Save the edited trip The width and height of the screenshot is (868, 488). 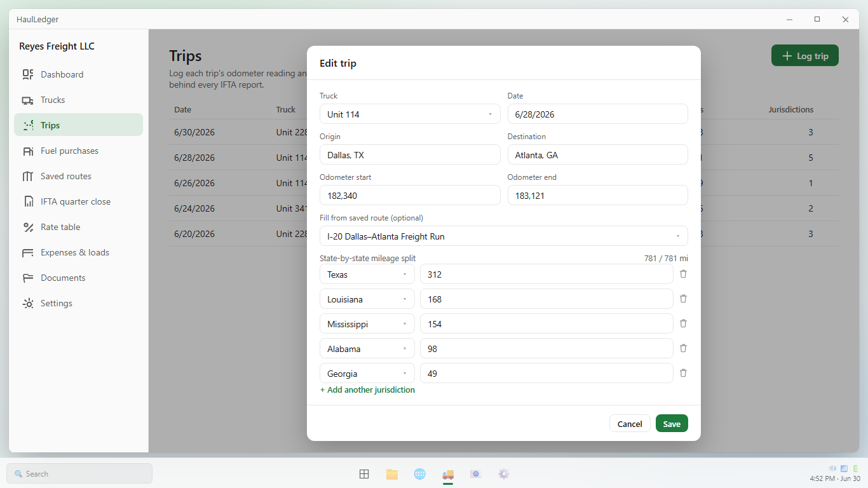(x=672, y=424)
